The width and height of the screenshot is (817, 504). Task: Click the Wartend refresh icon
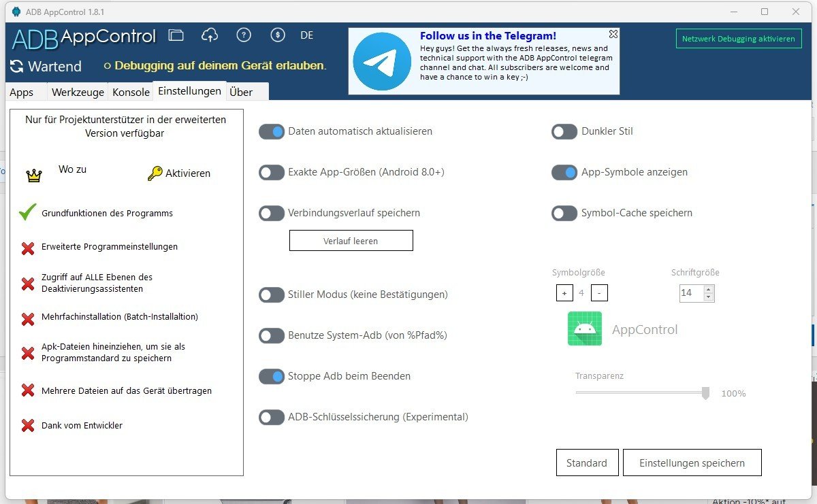(x=16, y=67)
